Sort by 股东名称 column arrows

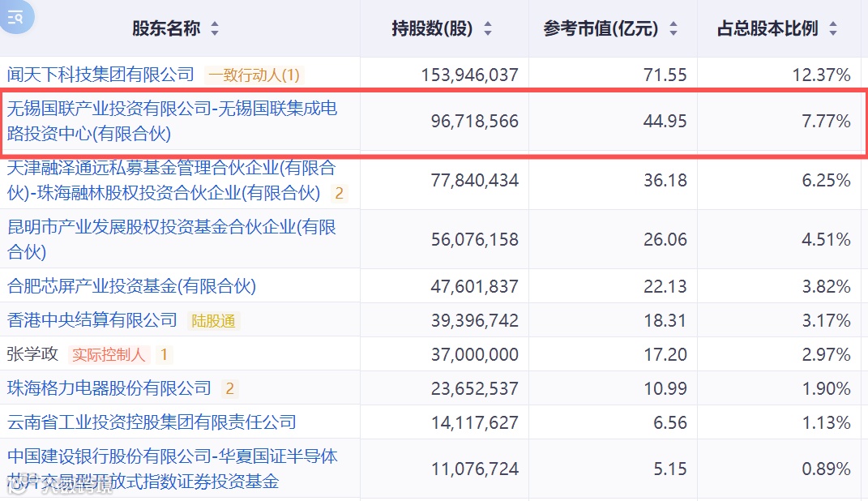pyautogui.click(x=215, y=29)
